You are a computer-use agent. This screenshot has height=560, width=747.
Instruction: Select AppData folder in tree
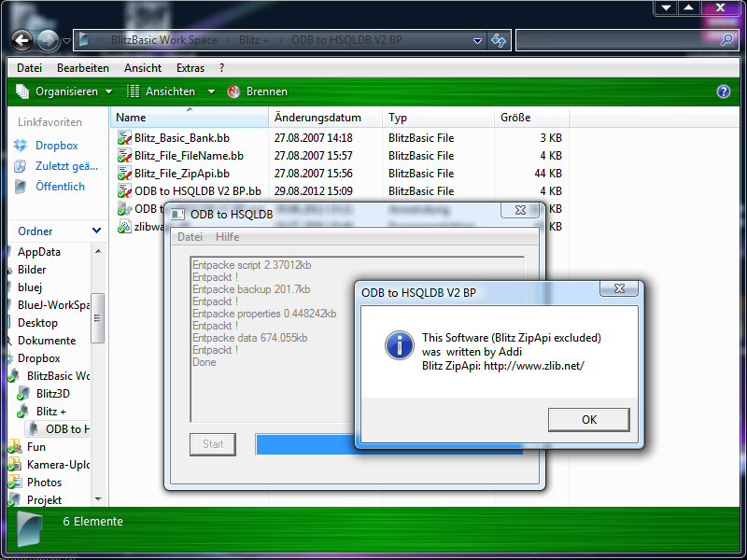[39, 251]
